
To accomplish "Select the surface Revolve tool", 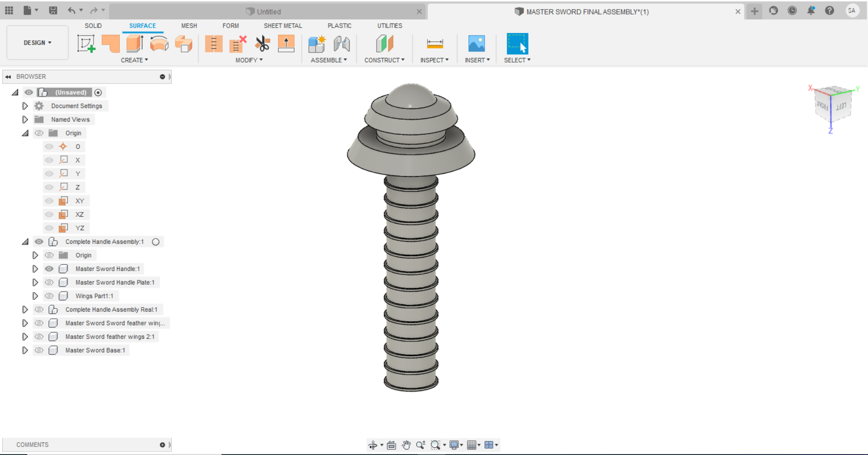I will [x=159, y=44].
